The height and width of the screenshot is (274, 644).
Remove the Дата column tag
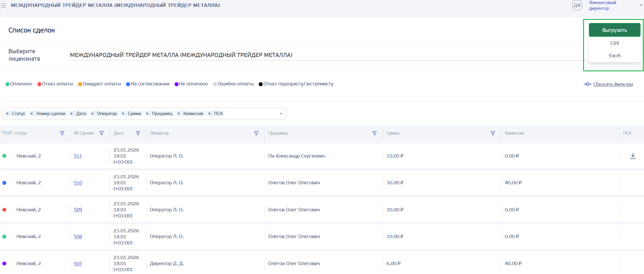(71, 114)
